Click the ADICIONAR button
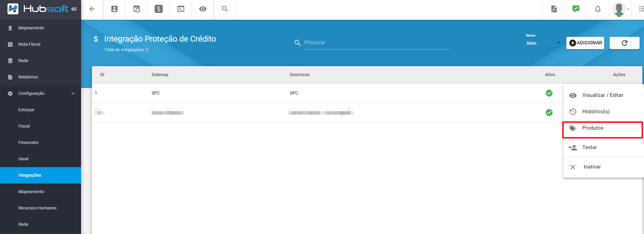This screenshot has height=234, width=644. (x=585, y=43)
